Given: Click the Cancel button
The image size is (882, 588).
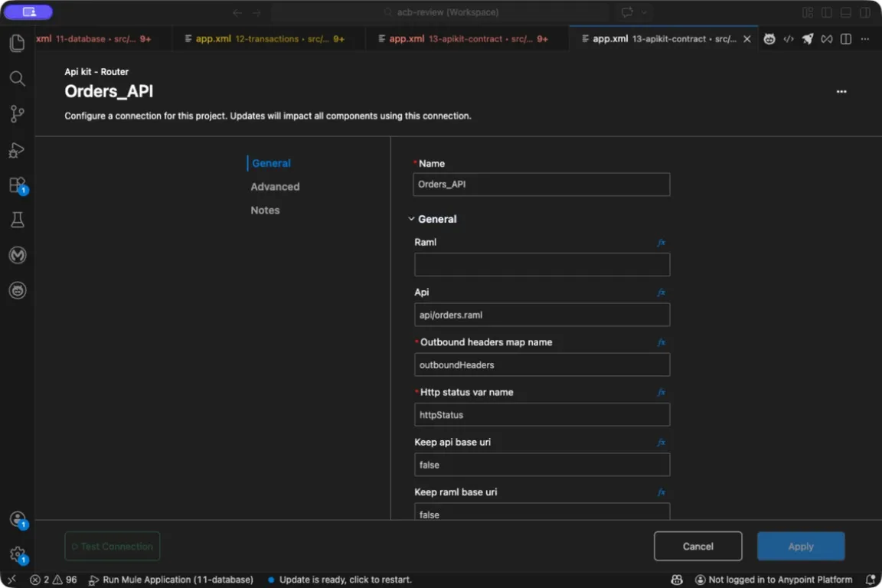Looking at the screenshot, I should [x=697, y=547].
